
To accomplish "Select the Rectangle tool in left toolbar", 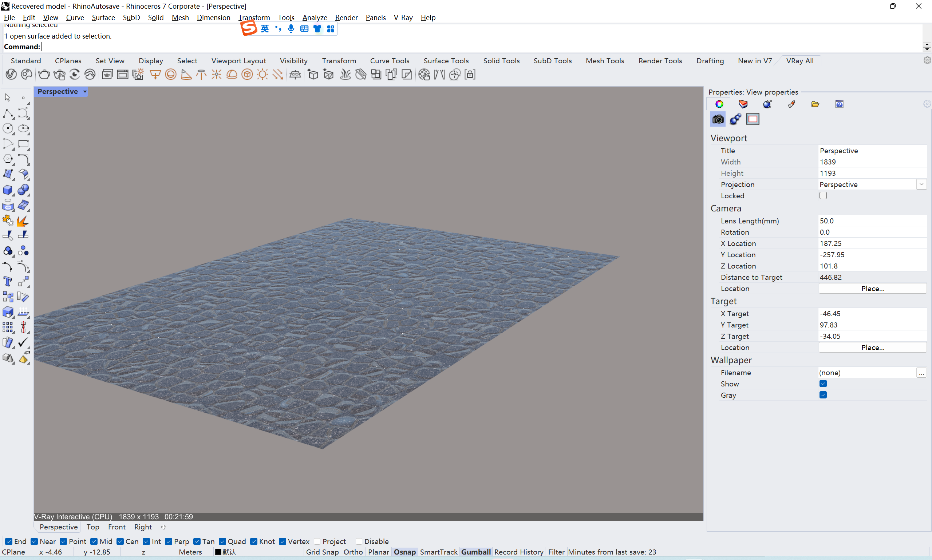I will (23, 144).
